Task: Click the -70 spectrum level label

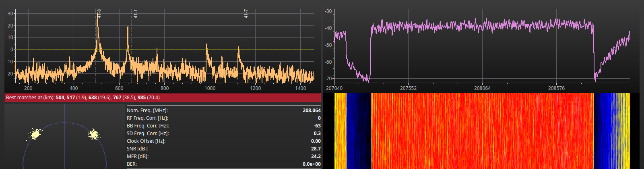Action: 328,79
